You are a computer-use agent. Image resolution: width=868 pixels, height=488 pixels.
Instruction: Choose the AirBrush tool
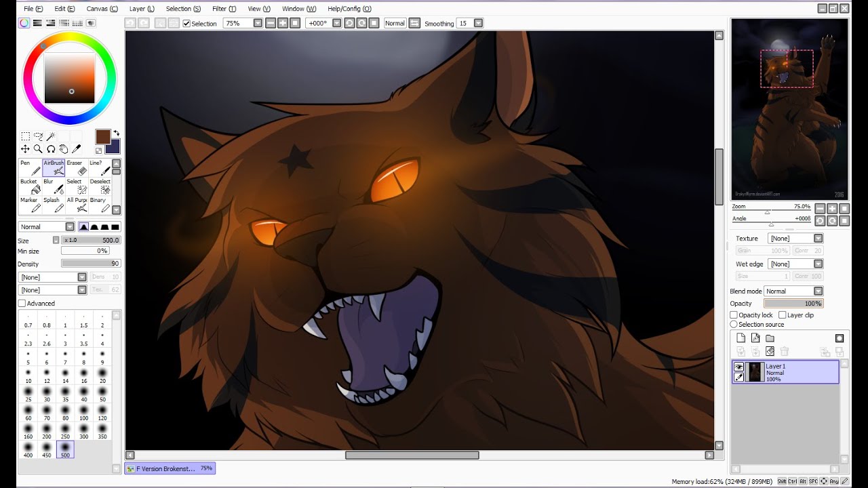[x=54, y=168]
